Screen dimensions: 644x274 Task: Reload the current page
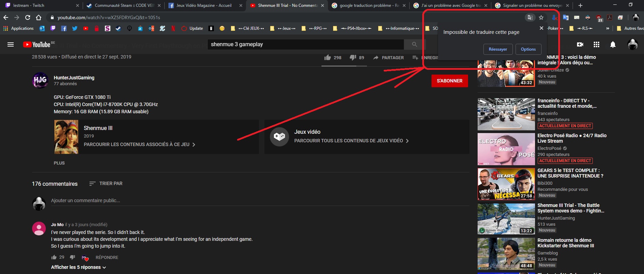[x=28, y=17]
